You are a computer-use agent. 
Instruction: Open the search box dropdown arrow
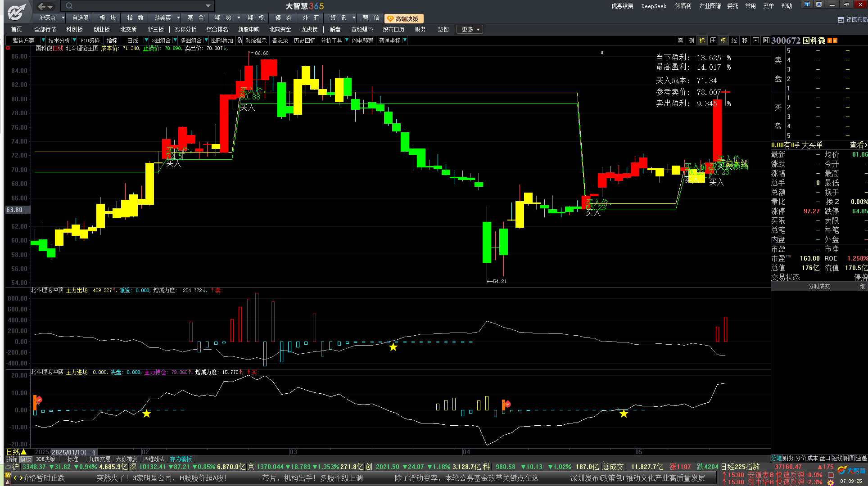(x=208, y=6)
